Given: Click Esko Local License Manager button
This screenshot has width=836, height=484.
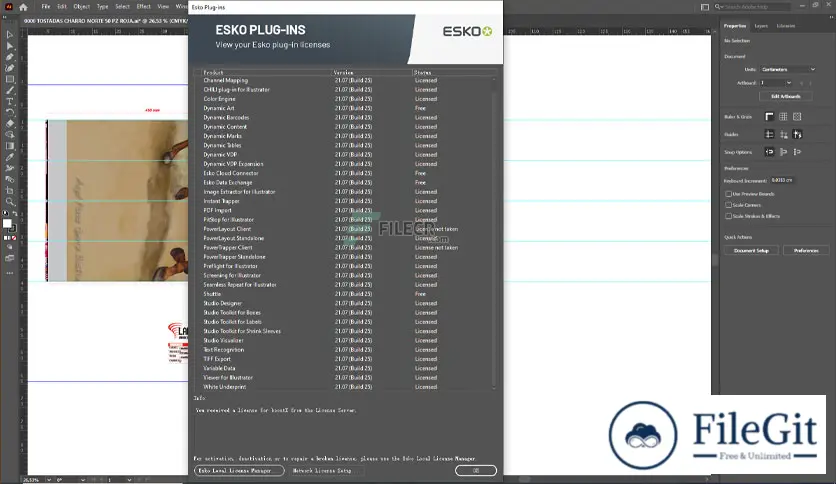Looking at the screenshot, I should (x=239, y=471).
